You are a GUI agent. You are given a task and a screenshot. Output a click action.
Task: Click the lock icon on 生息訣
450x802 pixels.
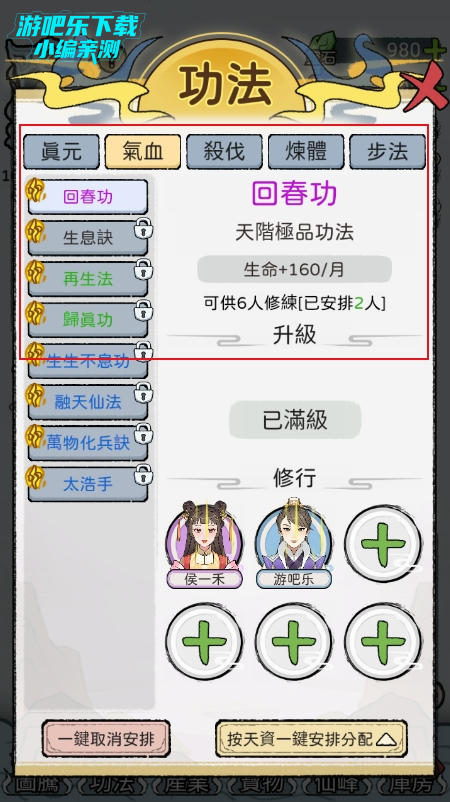(143, 229)
